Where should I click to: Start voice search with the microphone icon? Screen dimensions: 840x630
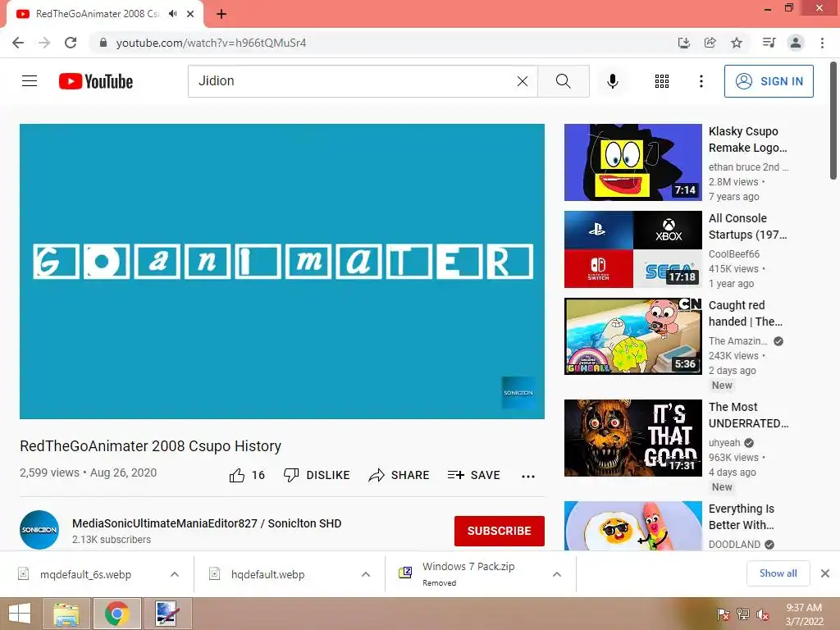(613, 81)
